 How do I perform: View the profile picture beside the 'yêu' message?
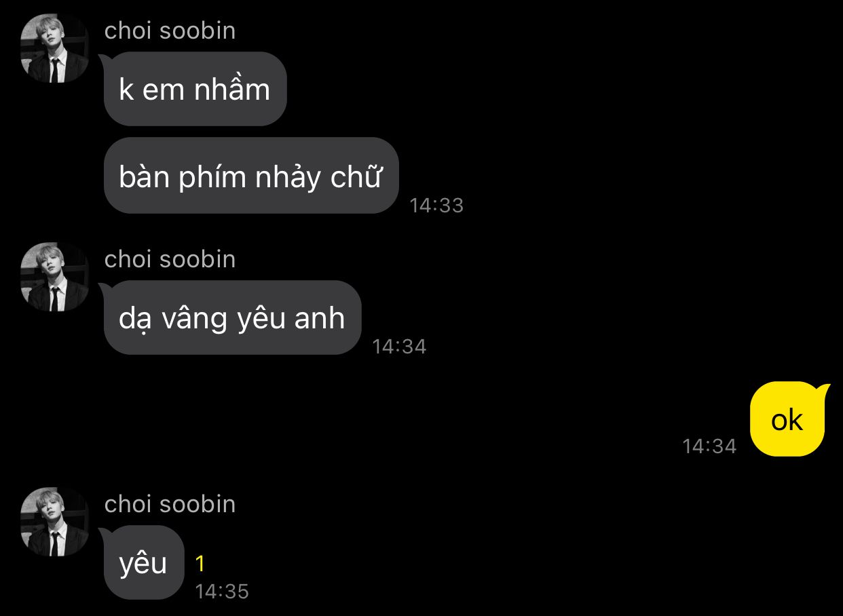[x=54, y=522]
